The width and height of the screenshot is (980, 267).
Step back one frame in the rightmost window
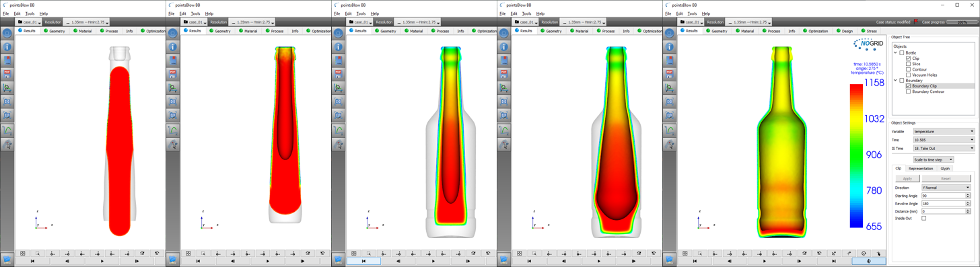pyautogui.click(x=730, y=261)
